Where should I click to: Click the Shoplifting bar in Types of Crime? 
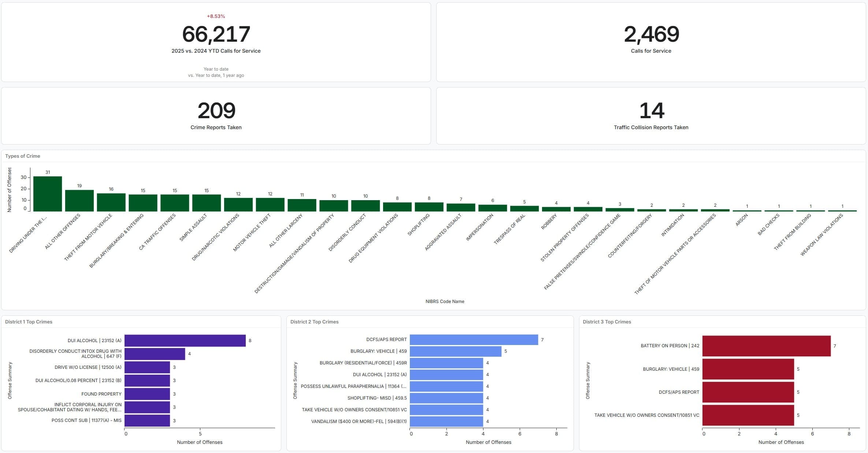tap(429, 207)
